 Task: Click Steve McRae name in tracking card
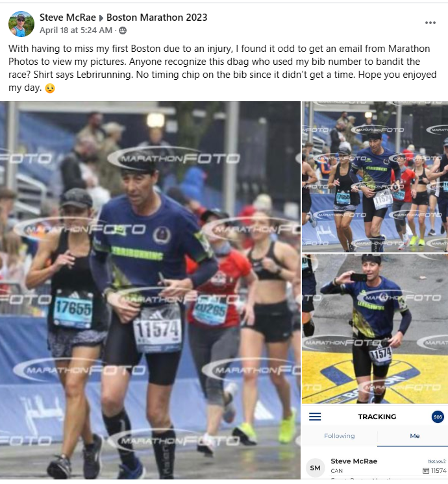click(x=354, y=461)
